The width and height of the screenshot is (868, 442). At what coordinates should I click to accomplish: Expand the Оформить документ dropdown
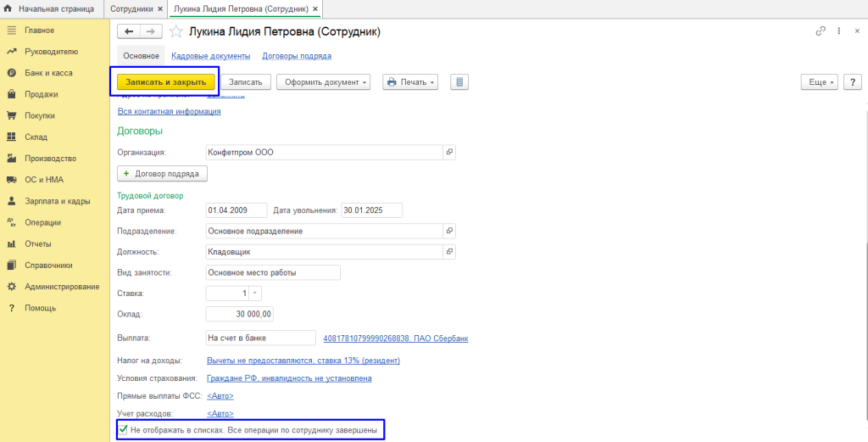click(x=327, y=82)
